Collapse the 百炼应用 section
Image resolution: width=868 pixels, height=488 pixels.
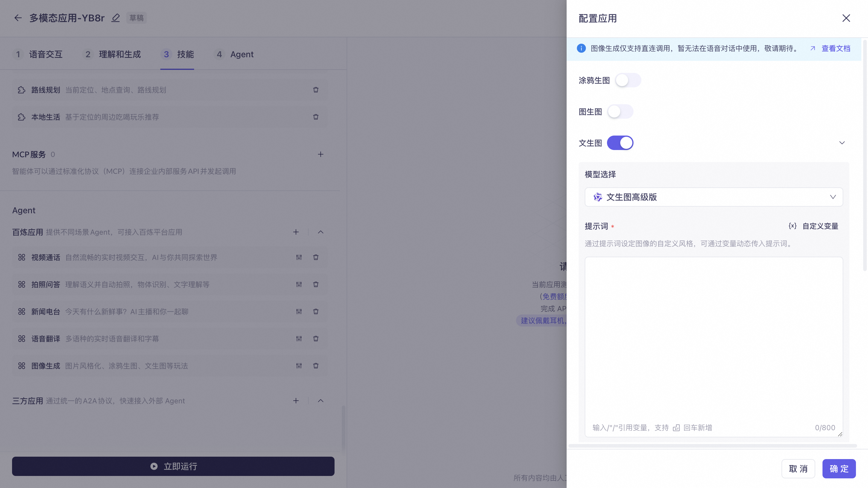click(x=320, y=232)
